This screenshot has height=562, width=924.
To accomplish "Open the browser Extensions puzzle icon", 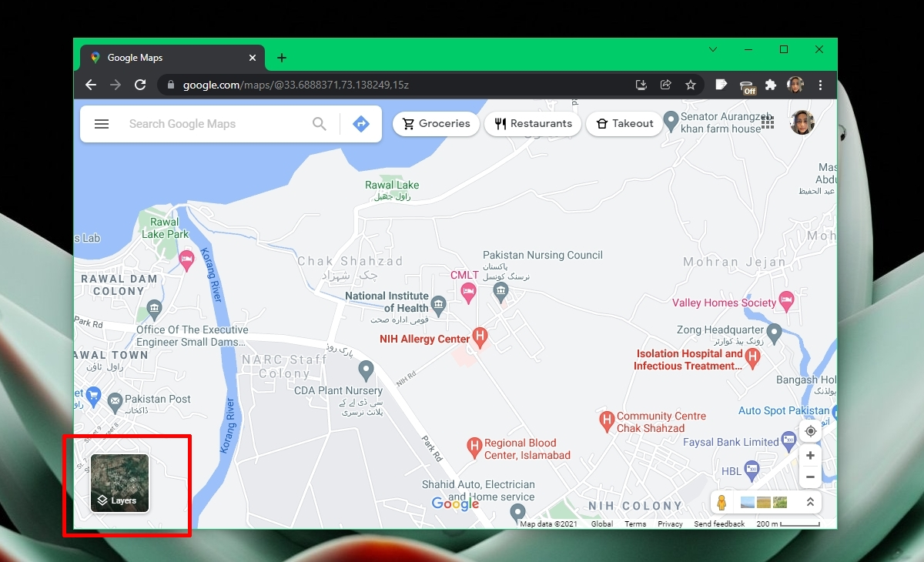I will (771, 85).
